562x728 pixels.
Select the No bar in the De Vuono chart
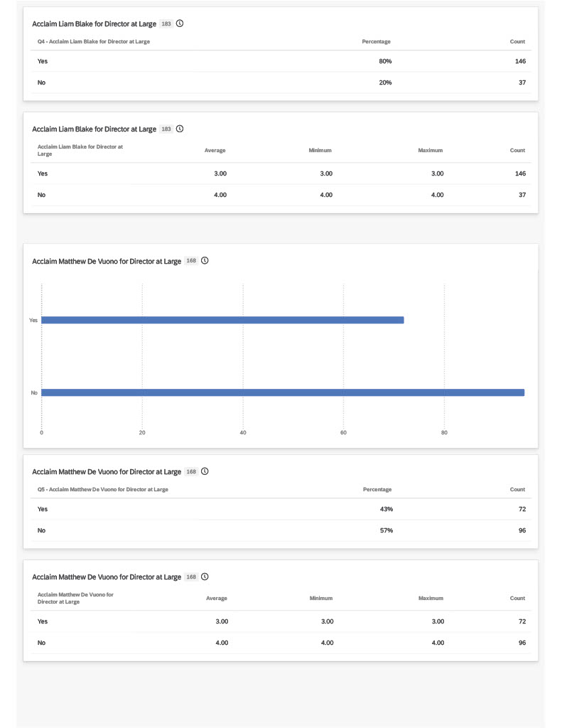(283, 392)
